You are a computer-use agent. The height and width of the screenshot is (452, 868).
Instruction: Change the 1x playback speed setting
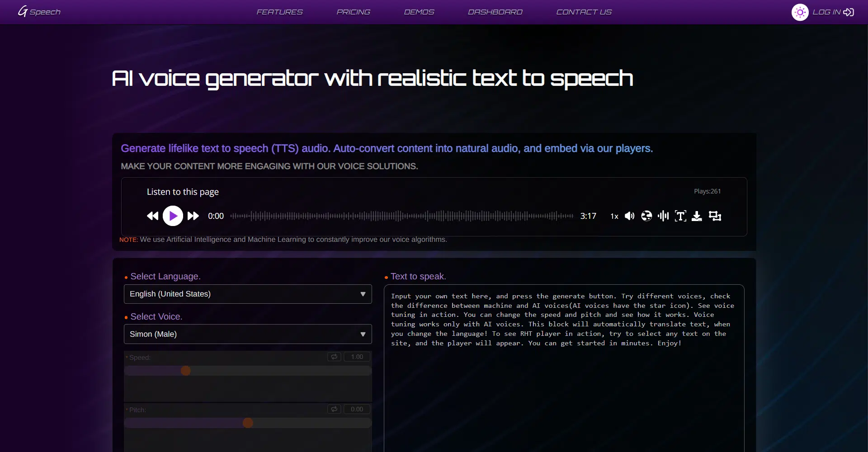(614, 216)
